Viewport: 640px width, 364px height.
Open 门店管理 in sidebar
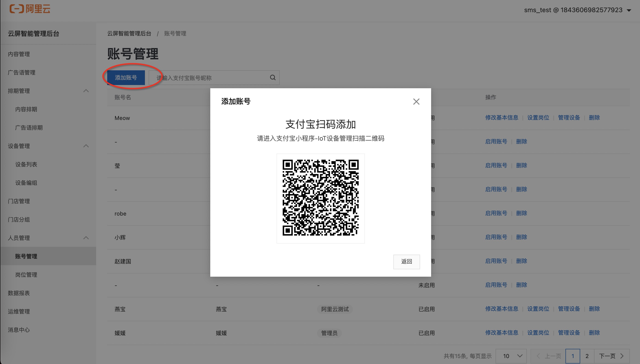coord(19,201)
